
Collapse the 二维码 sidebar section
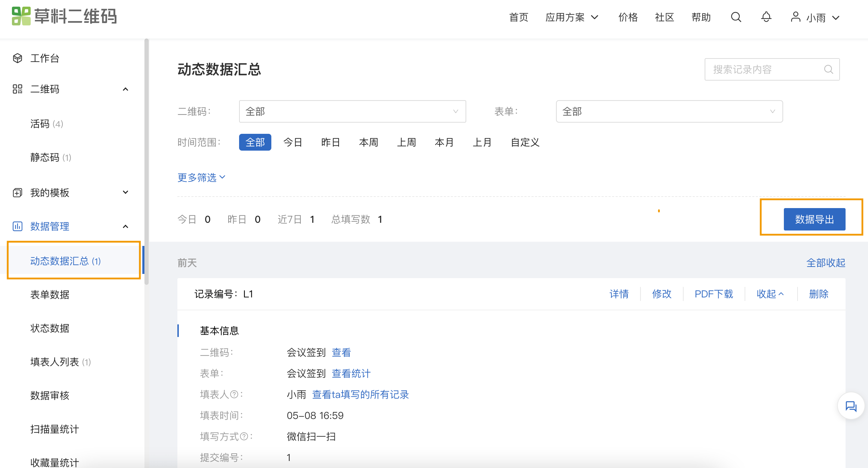tap(126, 89)
